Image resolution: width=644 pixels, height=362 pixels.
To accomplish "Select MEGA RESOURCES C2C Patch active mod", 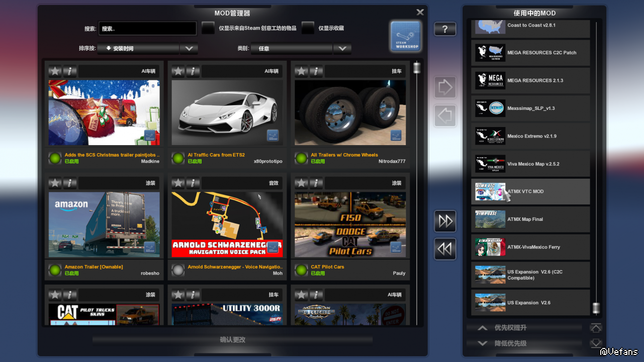I will 530,53.
